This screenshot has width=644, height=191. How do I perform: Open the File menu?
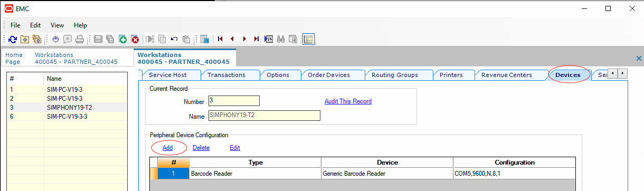pos(15,25)
